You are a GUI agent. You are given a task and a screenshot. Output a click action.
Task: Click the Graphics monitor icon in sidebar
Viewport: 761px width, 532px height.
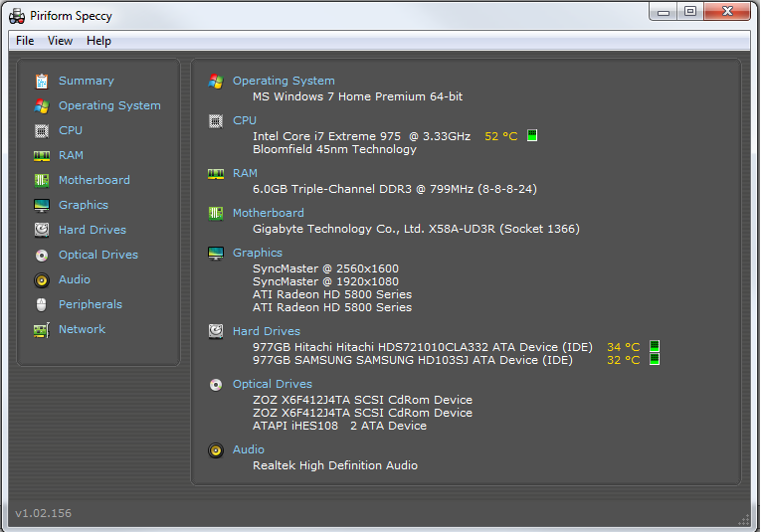(x=42, y=206)
